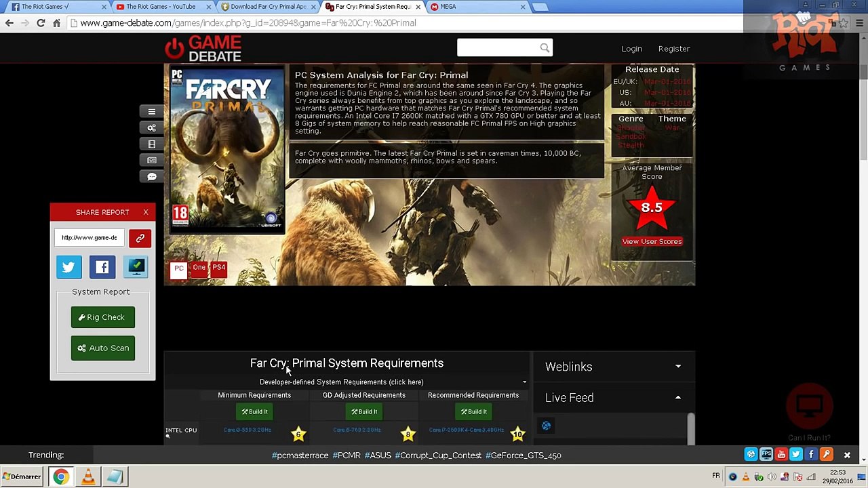Select the One platform tab
The height and width of the screenshot is (488, 868).
click(x=199, y=270)
